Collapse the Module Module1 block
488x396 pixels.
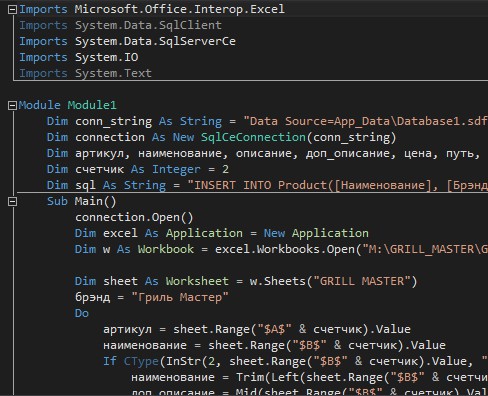(12, 106)
